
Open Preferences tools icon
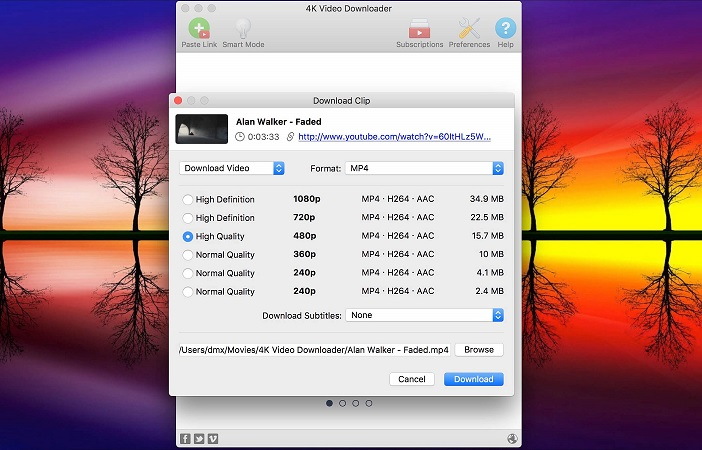point(469,28)
